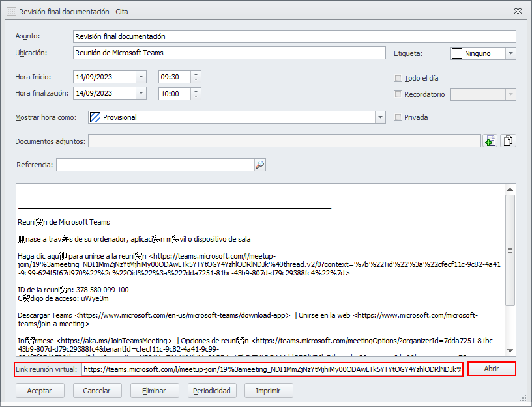This screenshot has height=407, width=532.
Task: Open the Hora finalización date picker dropdown
Action: click(x=141, y=93)
